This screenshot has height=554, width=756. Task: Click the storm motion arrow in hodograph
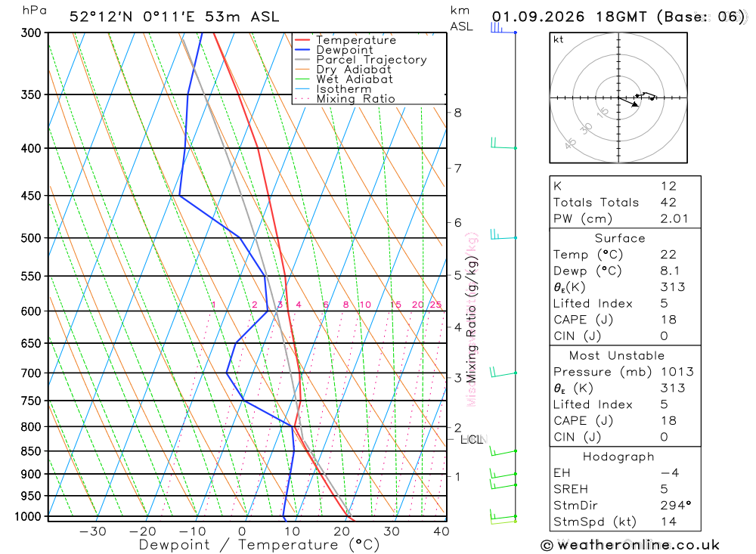629,102
